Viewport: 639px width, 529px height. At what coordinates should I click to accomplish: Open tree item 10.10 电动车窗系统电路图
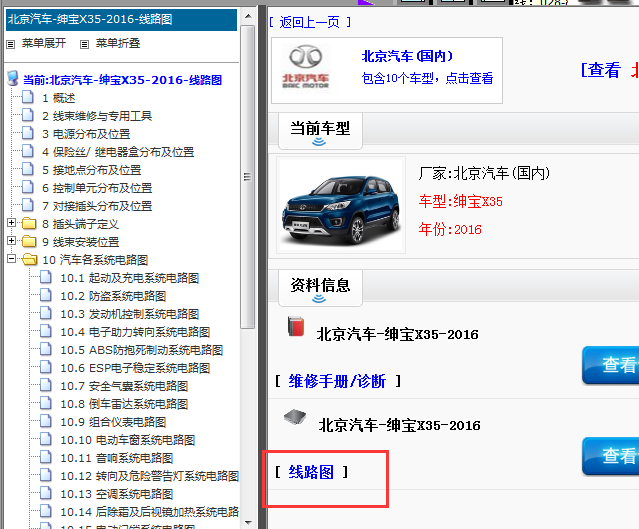[x=128, y=441]
